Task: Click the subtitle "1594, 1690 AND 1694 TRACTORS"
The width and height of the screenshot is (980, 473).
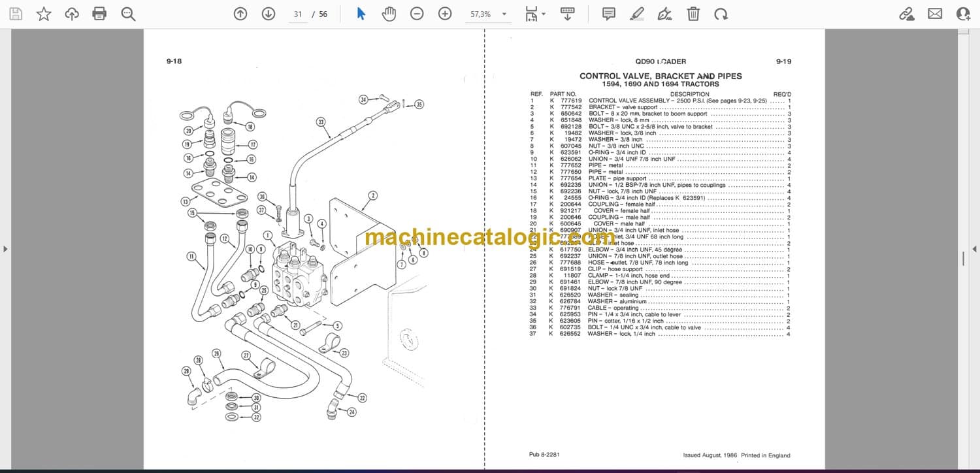Action: coord(661,84)
